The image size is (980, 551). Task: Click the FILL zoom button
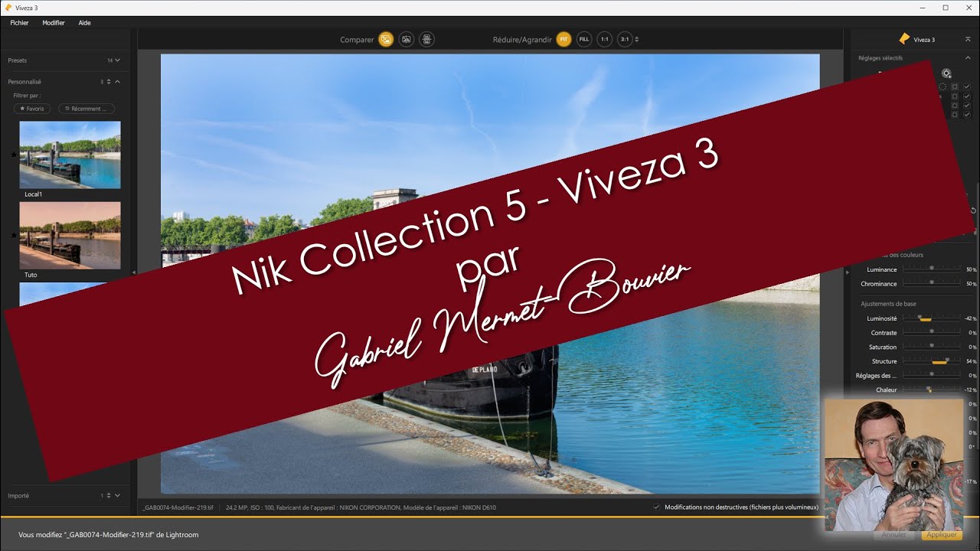584,39
